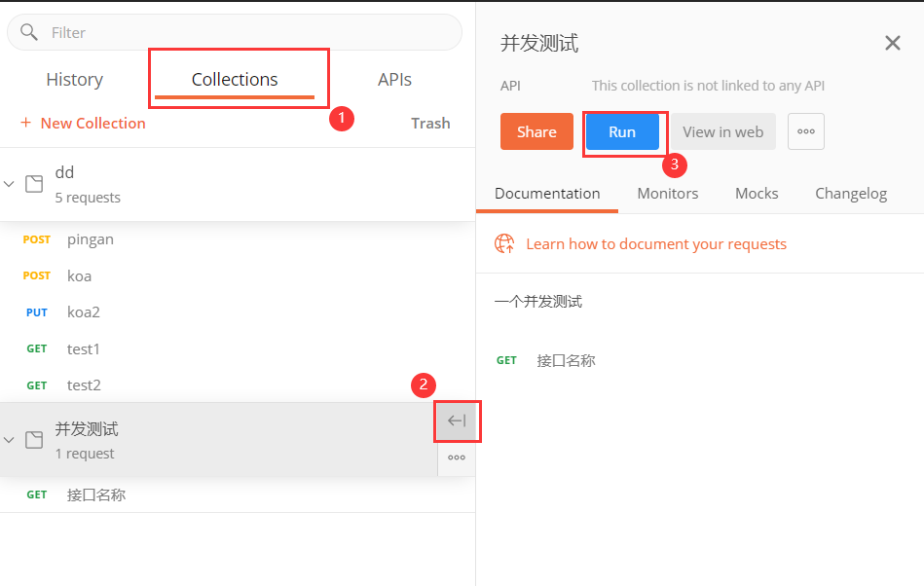Collapse the 并发测试 collection chevron
The image size is (924, 586).
coord(9,440)
